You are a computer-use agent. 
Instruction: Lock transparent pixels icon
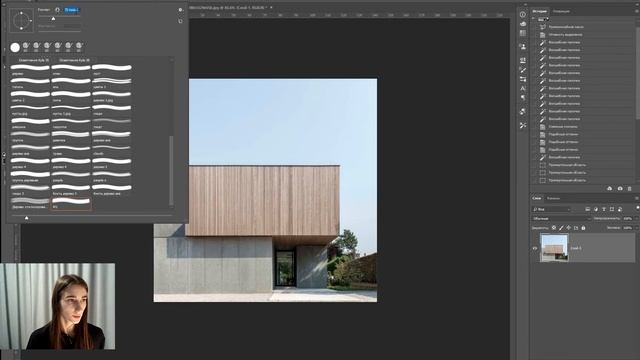point(554,228)
